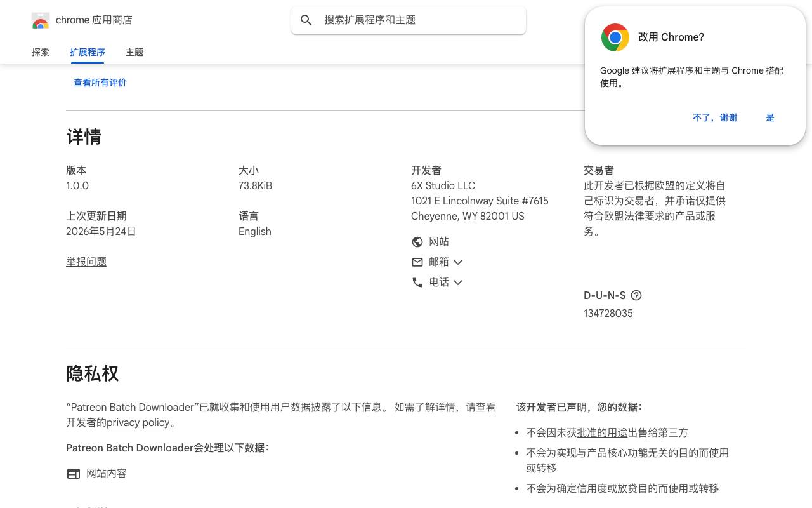Screen dimensions: 812x508
Task: Click the search magnifier icon
Action: click(306, 20)
